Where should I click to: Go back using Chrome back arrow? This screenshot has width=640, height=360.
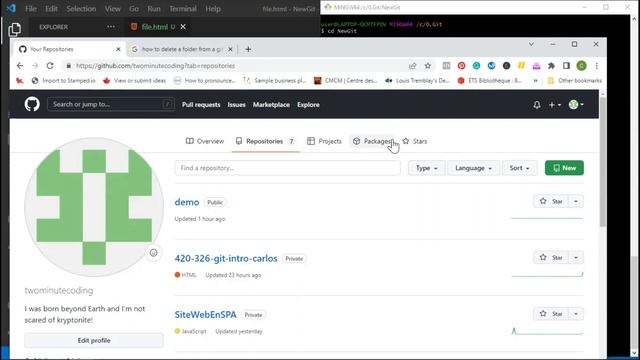[x=20, y=66]
